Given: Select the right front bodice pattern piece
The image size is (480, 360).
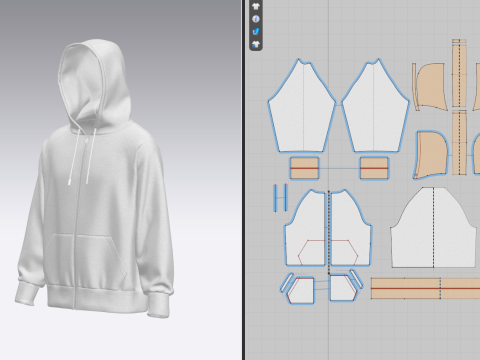Looking at the screenshot, I should (351, 228).
